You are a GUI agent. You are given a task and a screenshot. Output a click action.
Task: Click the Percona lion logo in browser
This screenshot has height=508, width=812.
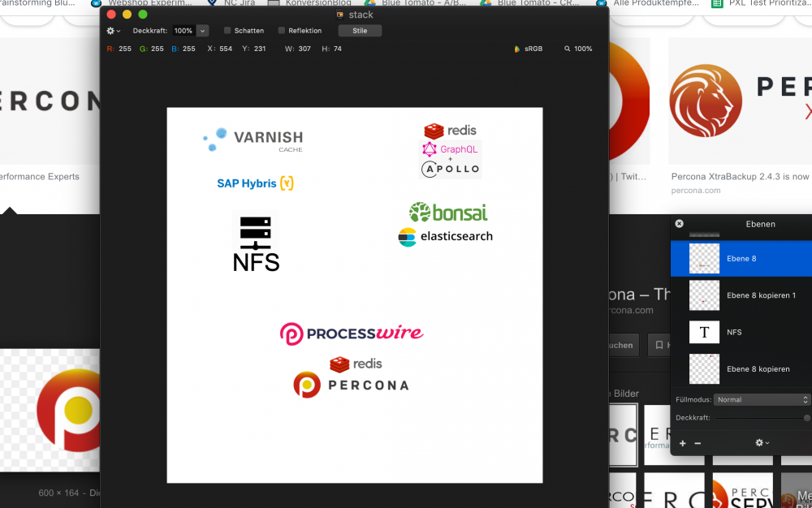pyautogui.click(x=706, y=101)
